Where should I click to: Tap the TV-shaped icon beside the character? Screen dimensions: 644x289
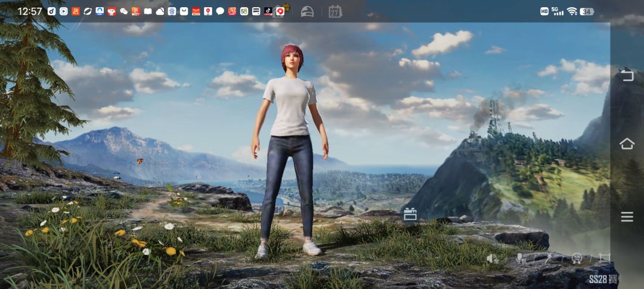click(410, 214)
